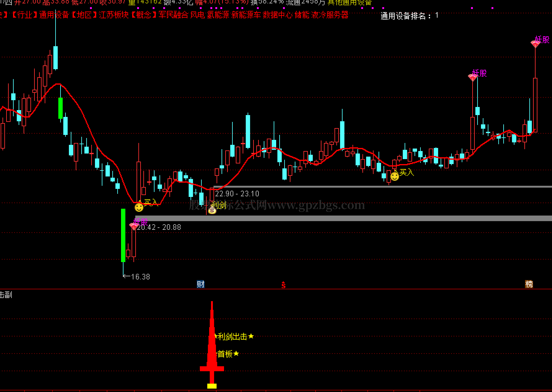Select the 江苏板块 region tag
This screenshot has height=392, width=552.
pyautogui.click(x=114, y=15)
